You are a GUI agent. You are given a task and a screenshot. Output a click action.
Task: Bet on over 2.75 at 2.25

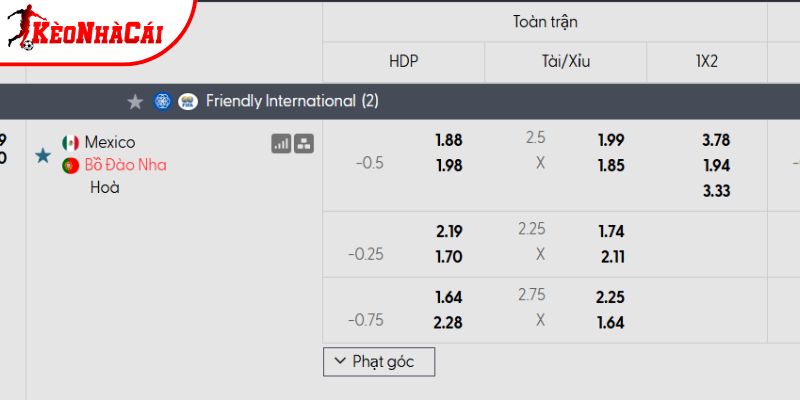pyautogui.click(x=610, y=297)
